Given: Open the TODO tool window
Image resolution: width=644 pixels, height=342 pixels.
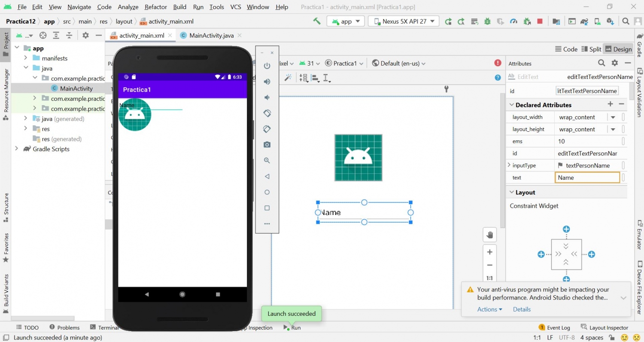Looking at the screenshot, I should click(27, 327).
